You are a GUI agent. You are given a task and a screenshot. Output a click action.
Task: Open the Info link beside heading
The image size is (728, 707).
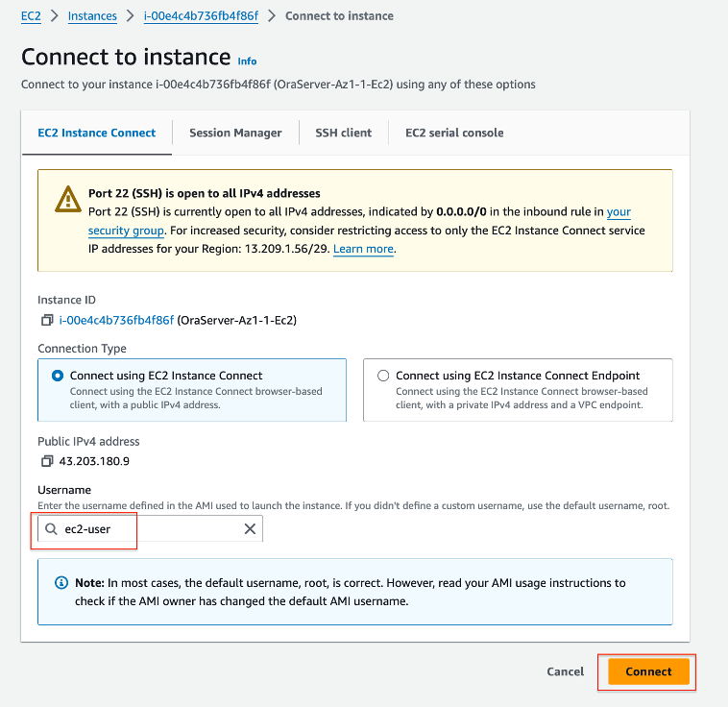(x=247, y=61)
